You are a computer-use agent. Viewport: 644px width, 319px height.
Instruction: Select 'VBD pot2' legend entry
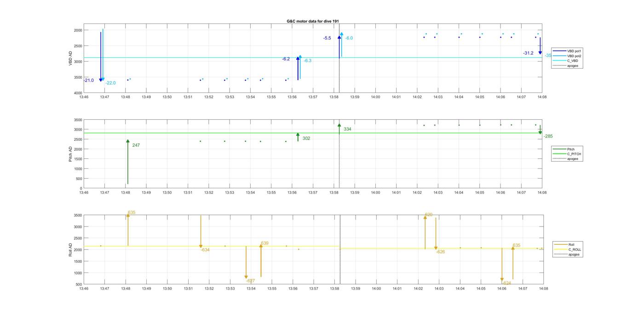pos(575,56)
